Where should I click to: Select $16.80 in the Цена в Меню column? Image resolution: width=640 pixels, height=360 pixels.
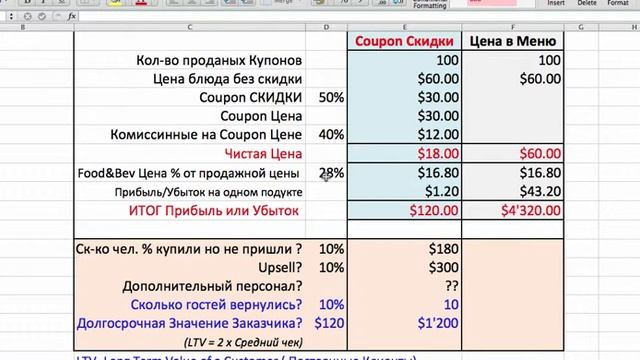coord(513,173)
